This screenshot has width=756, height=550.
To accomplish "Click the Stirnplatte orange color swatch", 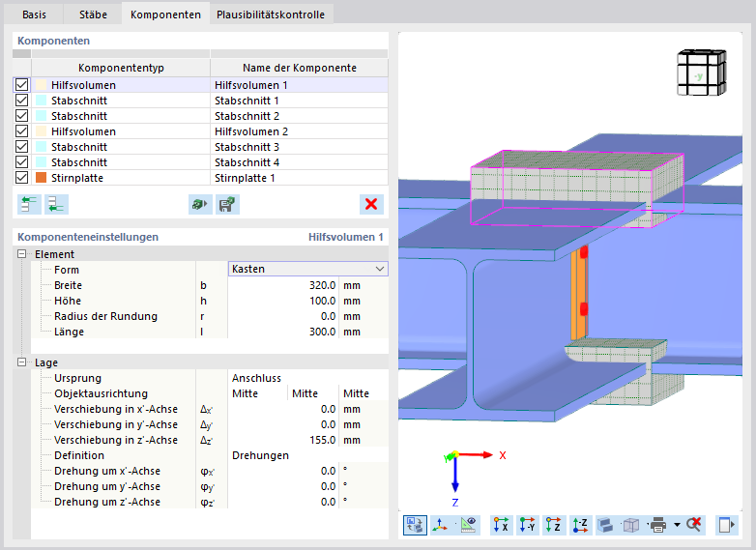I will point(41,178).
